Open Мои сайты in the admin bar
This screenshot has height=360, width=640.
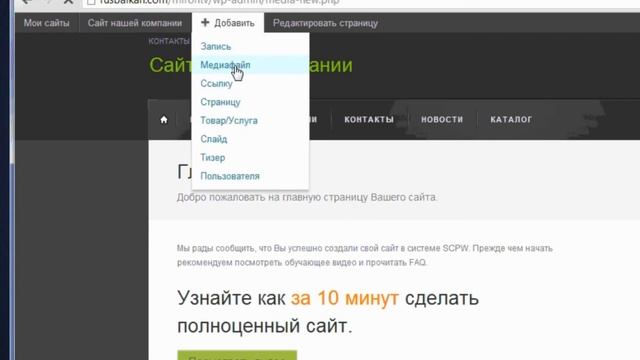click(47, 23)
